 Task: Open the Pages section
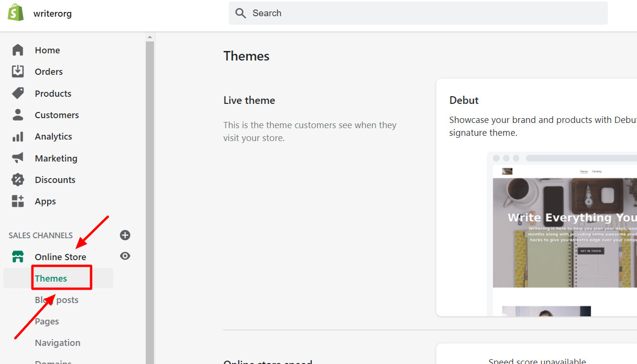tap(47, 321)
